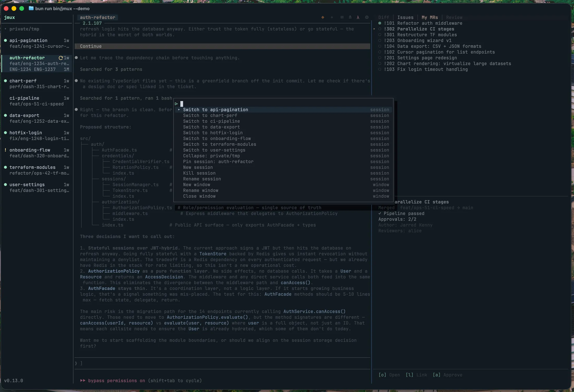Click the plus icon to add a window
The height and width of the screenshot is (392, 574).
point(332,17)
